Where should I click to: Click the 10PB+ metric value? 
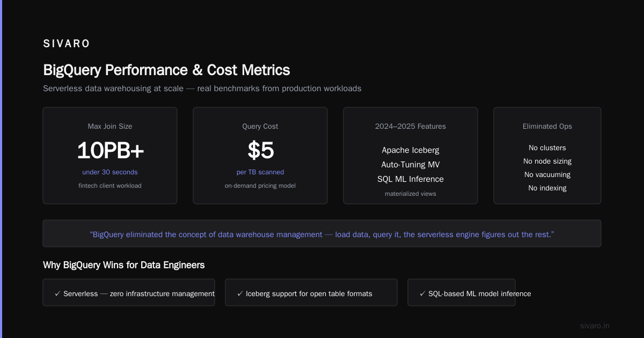[110, 151]
